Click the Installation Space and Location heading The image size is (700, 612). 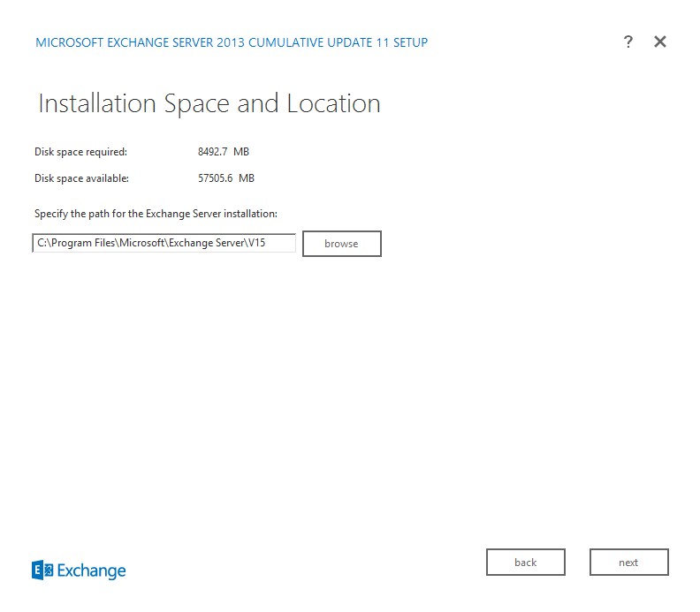(x=209, y=103)
